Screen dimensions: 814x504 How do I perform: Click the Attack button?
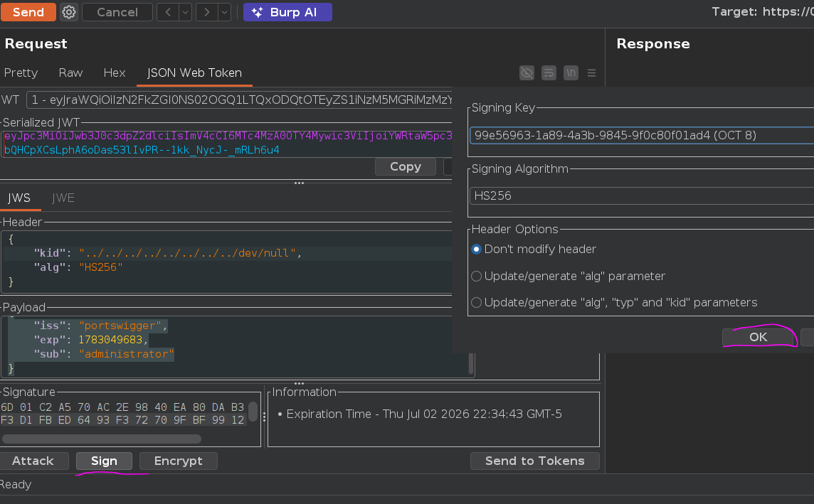pyautogui.click(x=33, y=461)
